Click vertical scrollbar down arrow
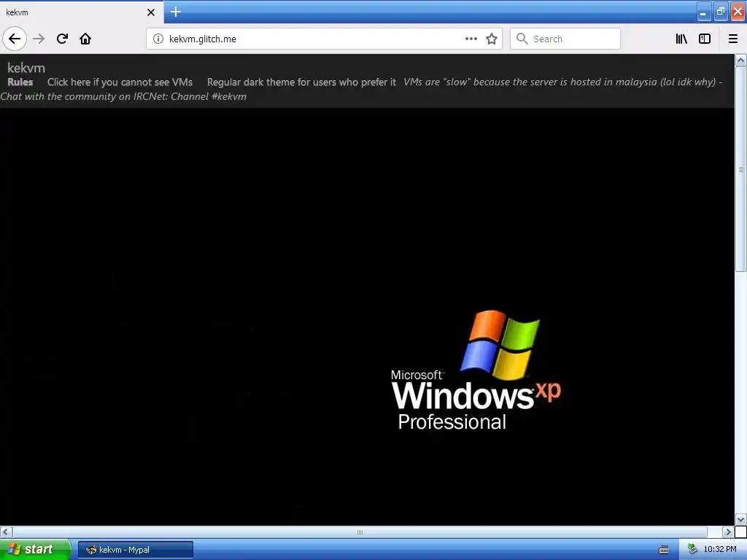 pos(741,519)
